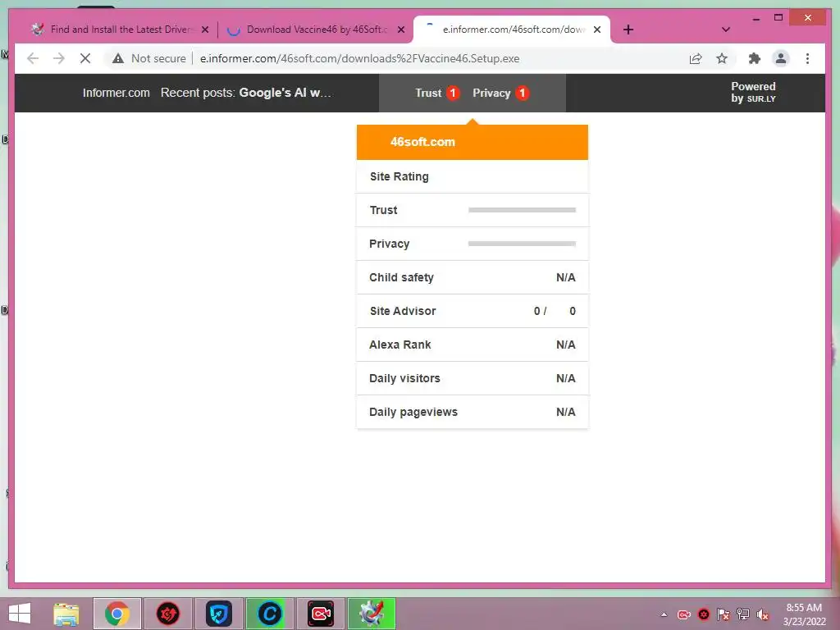The image size is (840, 630).
Task: Click the Action Center flag tray icon
Action: coord(724,614)
